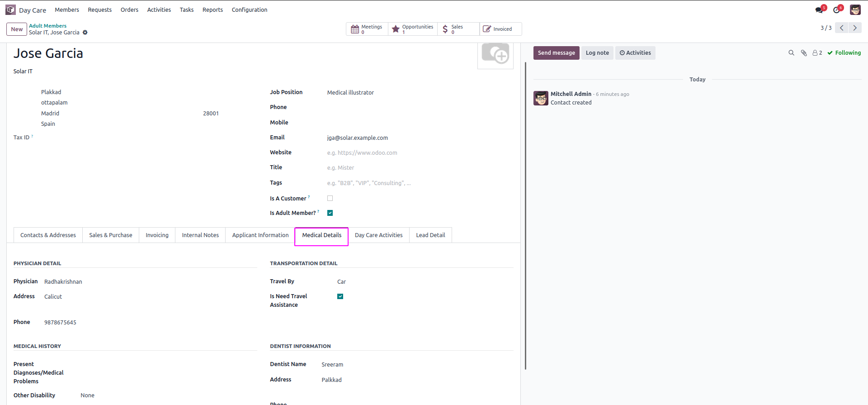The height and width of the screenshot is (405, 868).
Task: Toggle the Is Adult Member checkbox
Action: coord(330,213)
